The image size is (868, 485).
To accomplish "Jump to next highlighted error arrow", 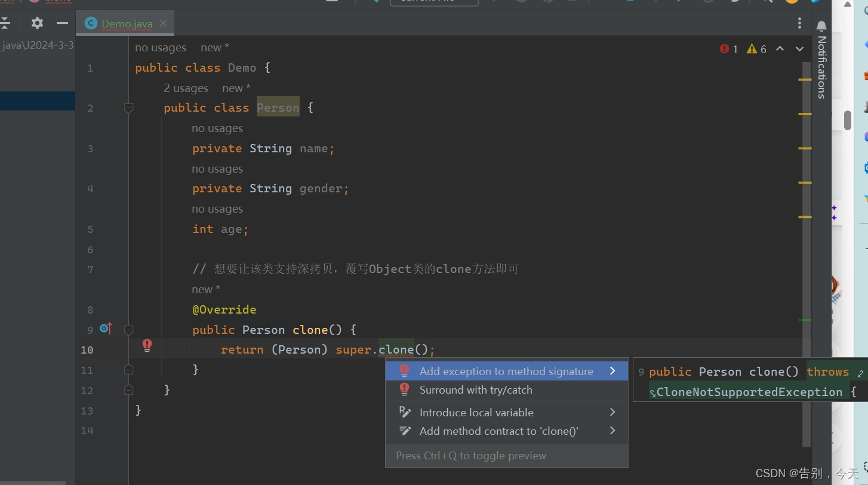I will point(799,49).
